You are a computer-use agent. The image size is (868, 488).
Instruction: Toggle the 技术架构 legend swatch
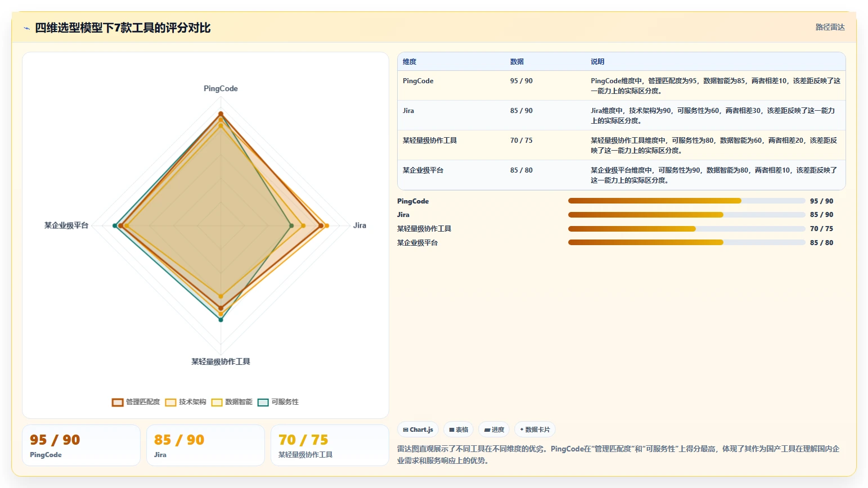pos(170,402)
